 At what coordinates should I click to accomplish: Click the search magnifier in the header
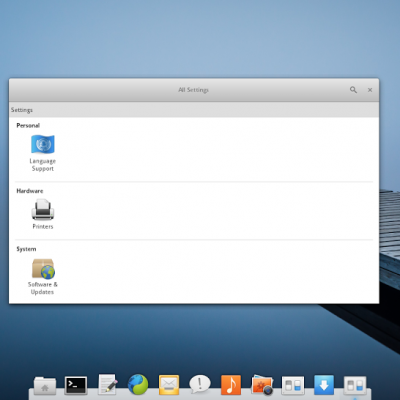click(x=353, y=90)
